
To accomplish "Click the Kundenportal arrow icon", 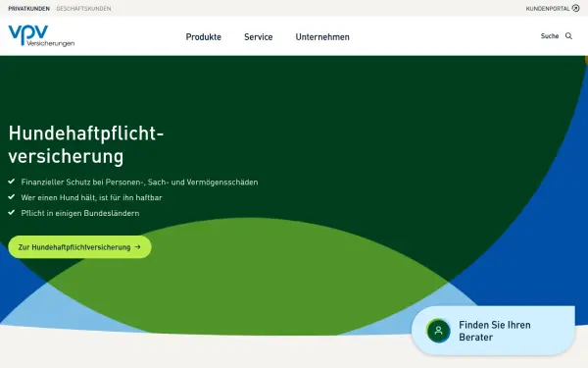I will pyautogui.click(x=575, y=8).
